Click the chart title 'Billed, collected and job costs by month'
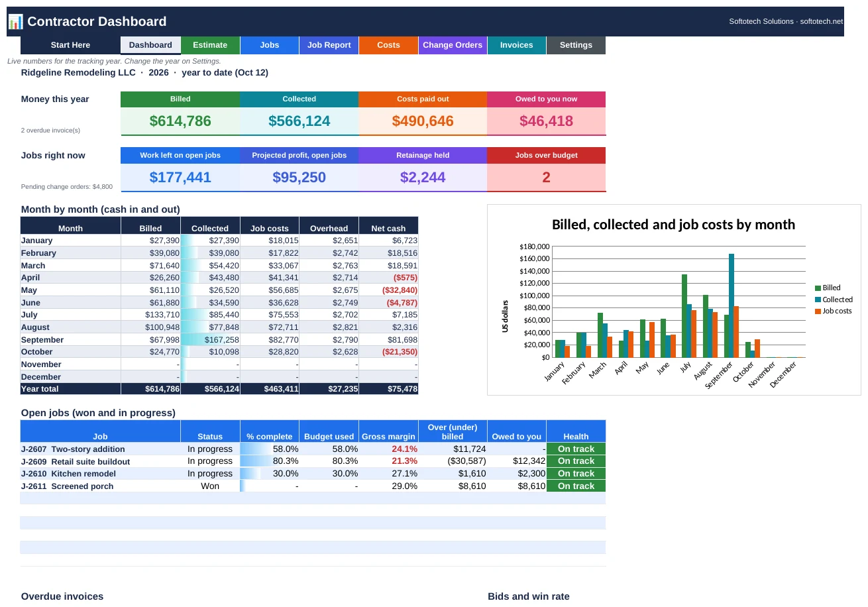868x607 pixels. [x=673, y=225]
